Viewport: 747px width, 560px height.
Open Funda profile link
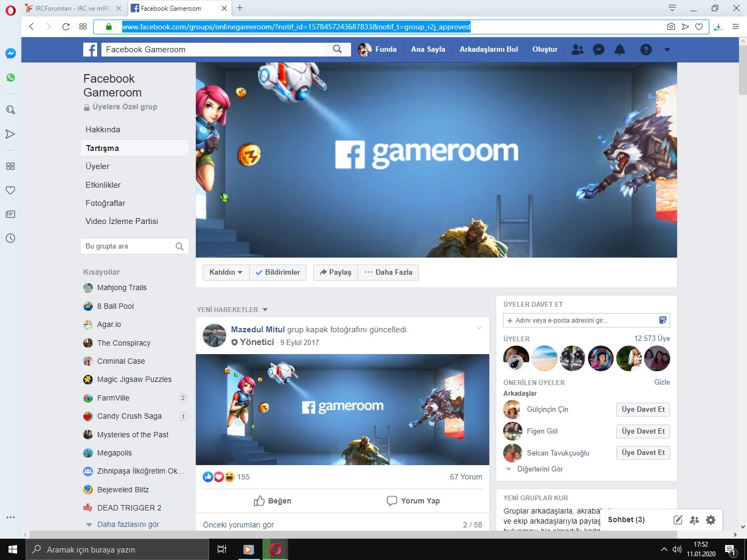[x=378, y=50]
